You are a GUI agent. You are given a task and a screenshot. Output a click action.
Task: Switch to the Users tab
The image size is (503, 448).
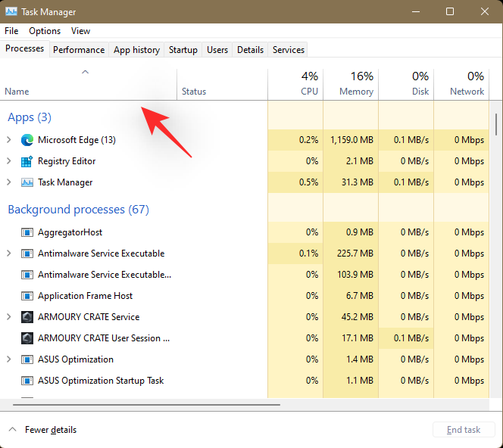(217, 50)
